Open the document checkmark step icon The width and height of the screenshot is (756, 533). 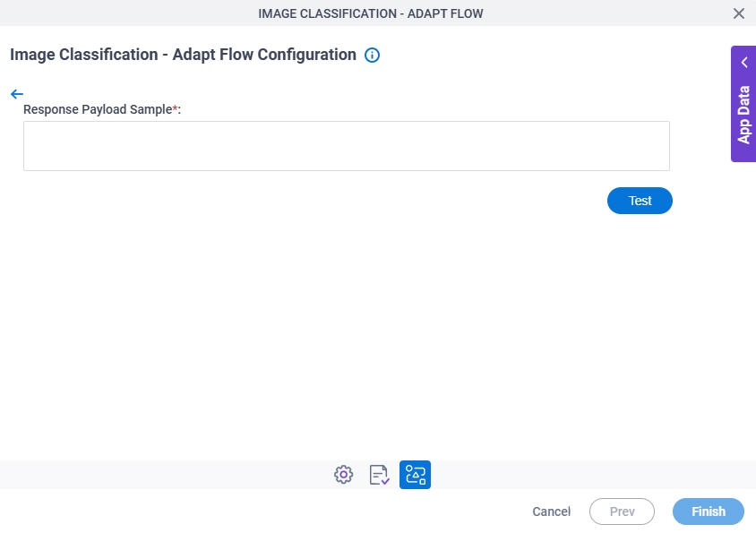coord(380,475)
